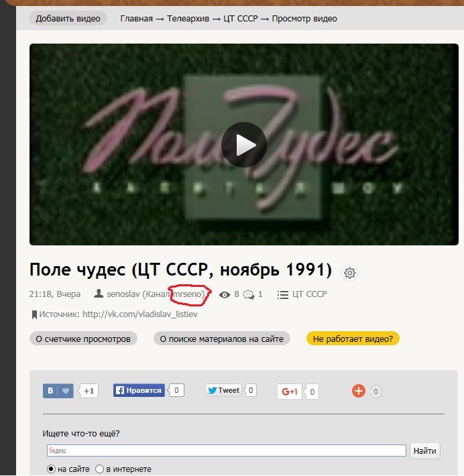The width and height of the screenshot is (464, 476).
Task: Click the Добавить видео button
Action: tap(68, 18)
